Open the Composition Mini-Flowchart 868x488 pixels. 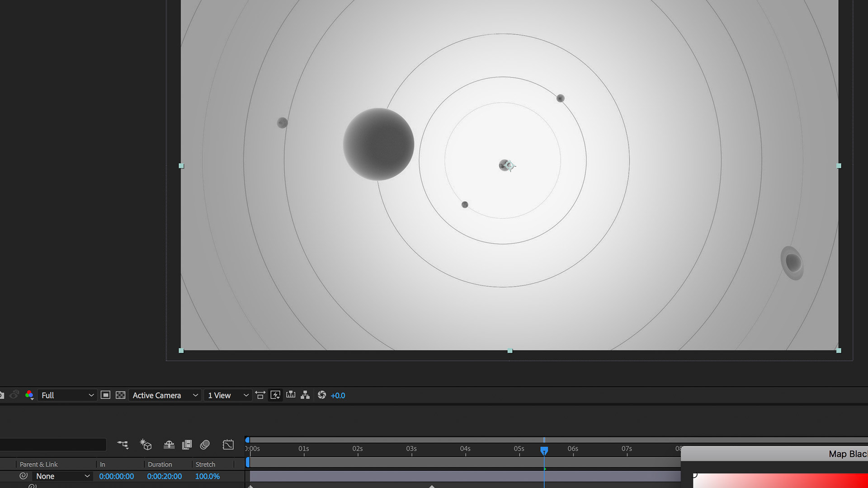pos(123,445)
